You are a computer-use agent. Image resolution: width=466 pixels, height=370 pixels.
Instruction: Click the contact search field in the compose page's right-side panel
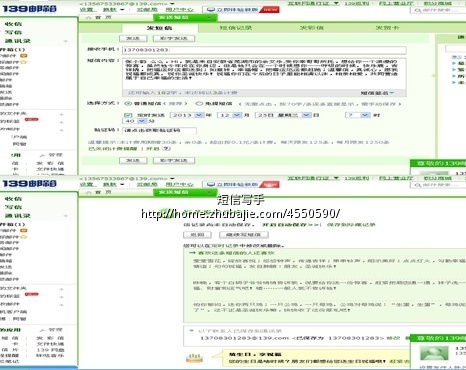pyautogui.click(x=456, y=49)
